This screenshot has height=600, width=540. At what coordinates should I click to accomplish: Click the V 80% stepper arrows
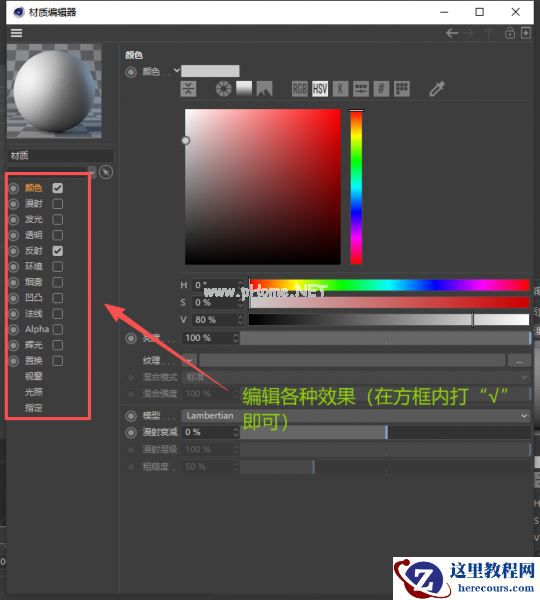pyautogui.click(x=240, y=320)
